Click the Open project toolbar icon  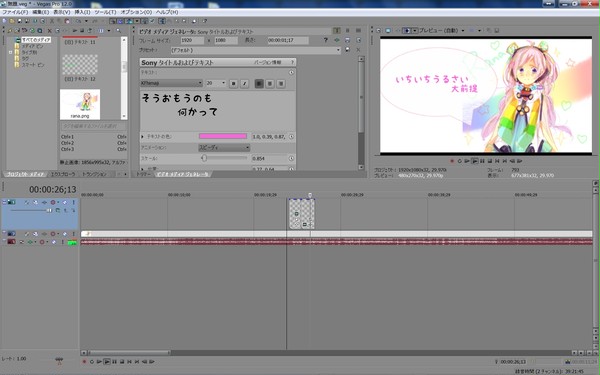point(12,21)
